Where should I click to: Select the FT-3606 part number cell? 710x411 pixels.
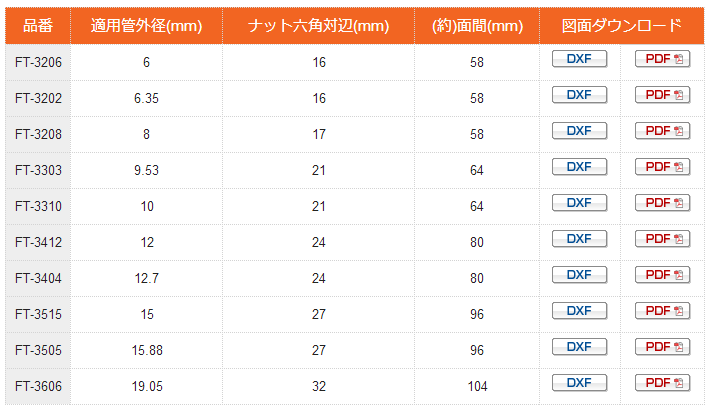[38, 387]
